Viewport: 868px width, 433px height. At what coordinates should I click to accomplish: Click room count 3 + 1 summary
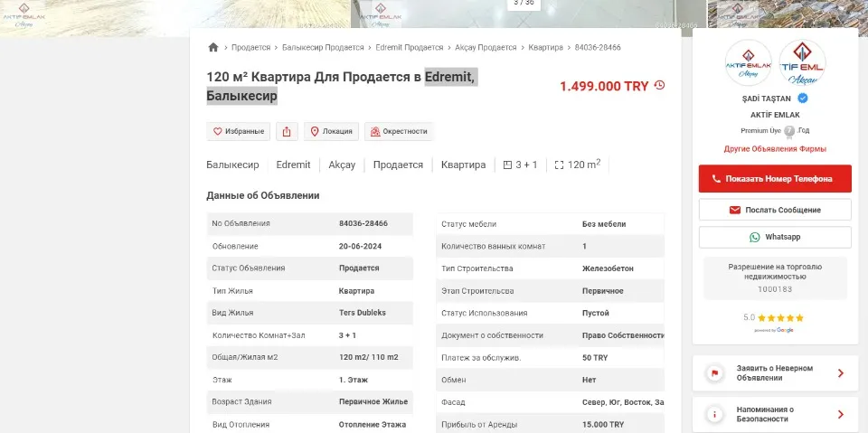click(521, 165)
